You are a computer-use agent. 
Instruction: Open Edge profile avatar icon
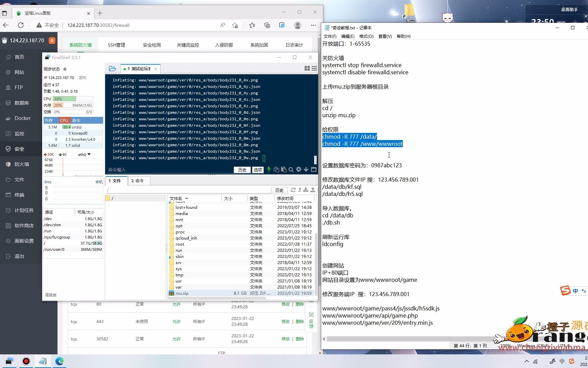tap(298, 25)
